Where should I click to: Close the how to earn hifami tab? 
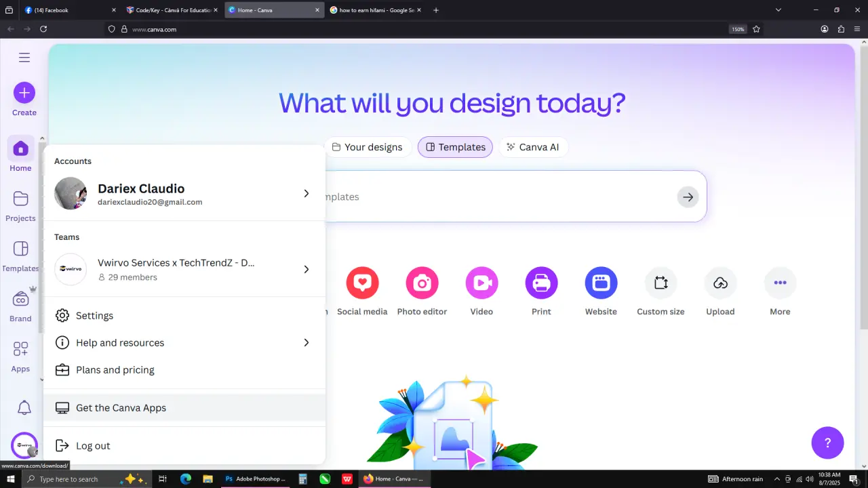(x=420, y=10)
